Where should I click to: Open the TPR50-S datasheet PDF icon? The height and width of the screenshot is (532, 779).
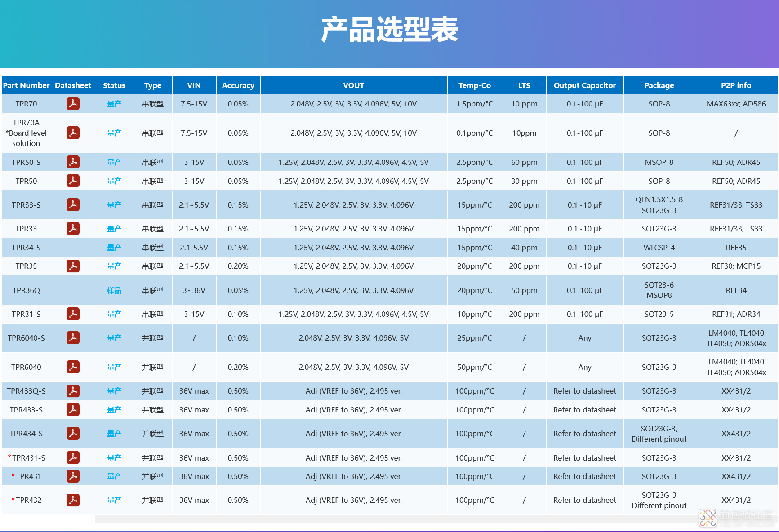[73, 162]
